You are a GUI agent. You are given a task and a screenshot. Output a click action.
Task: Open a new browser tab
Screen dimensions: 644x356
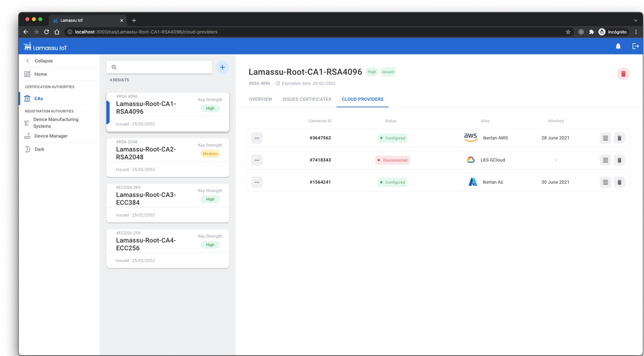click(x=134, y=20)
